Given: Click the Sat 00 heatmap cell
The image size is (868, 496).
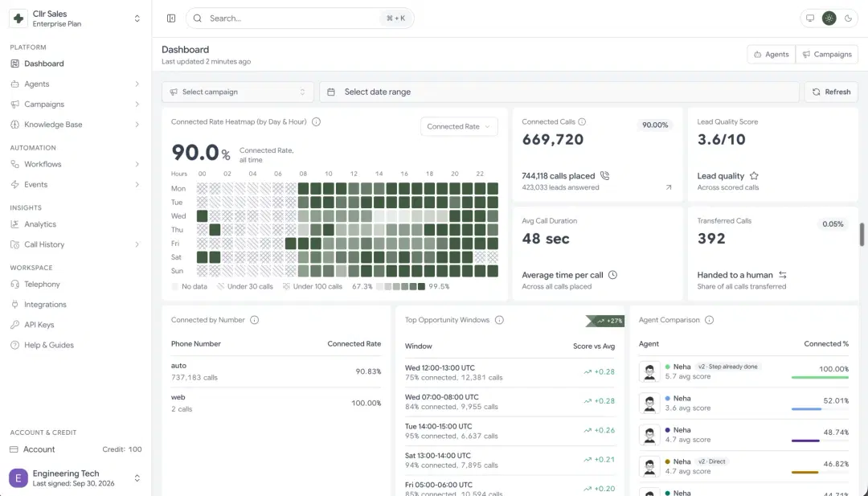Looking at the screenshot, I should (202, 257).
